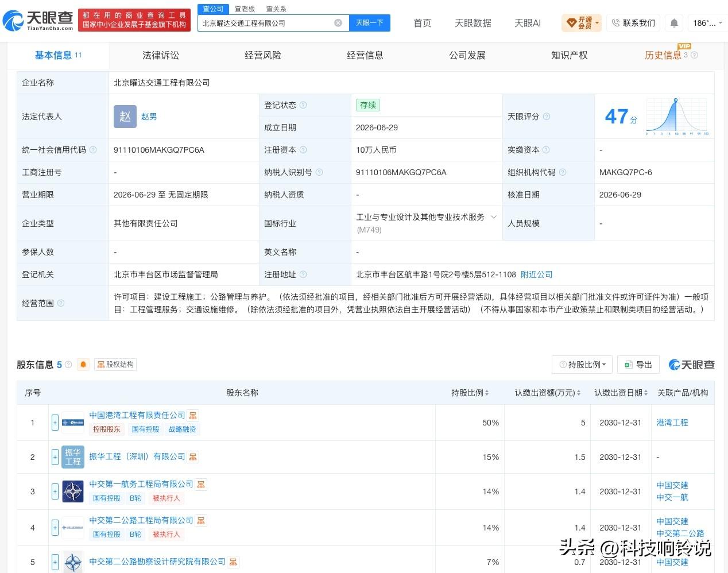Image resolution: width=728 pixels, height=573 pixels.
Task: Click help icon beside 注册地址
Action: 303,274
